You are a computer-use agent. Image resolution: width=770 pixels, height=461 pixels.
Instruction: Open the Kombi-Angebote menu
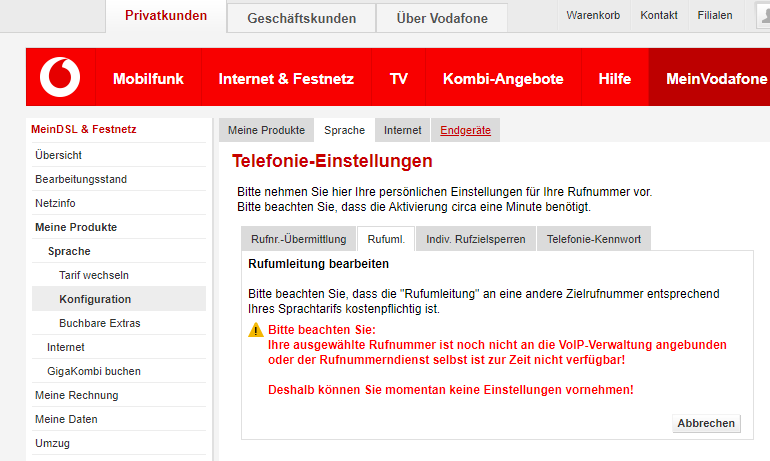coord(503,79)
